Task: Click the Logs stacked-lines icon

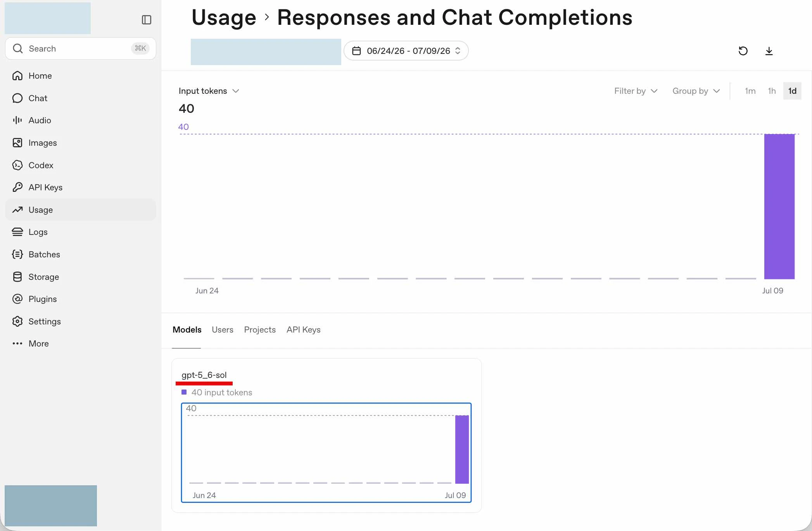Action: (17, 232)
